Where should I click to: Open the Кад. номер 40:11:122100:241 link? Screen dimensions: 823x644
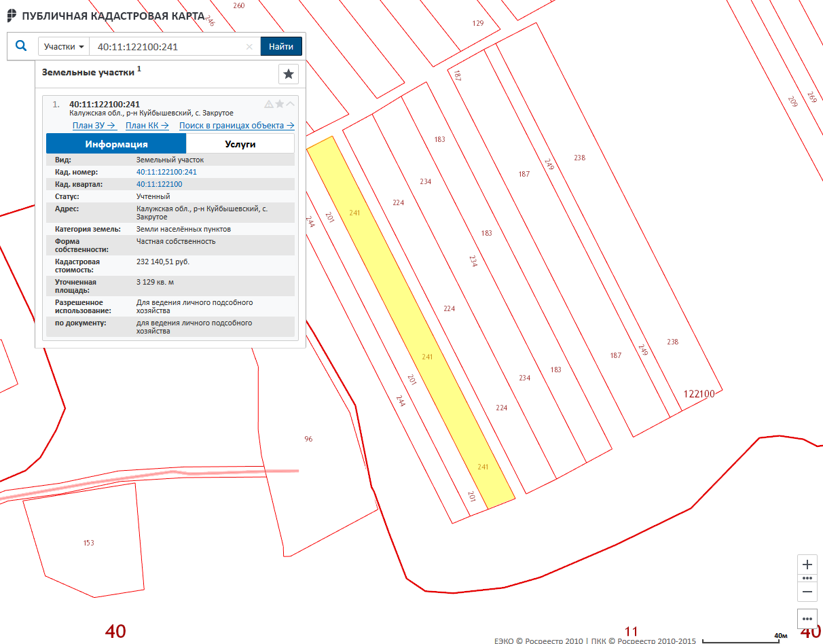[x=166, y=172]
